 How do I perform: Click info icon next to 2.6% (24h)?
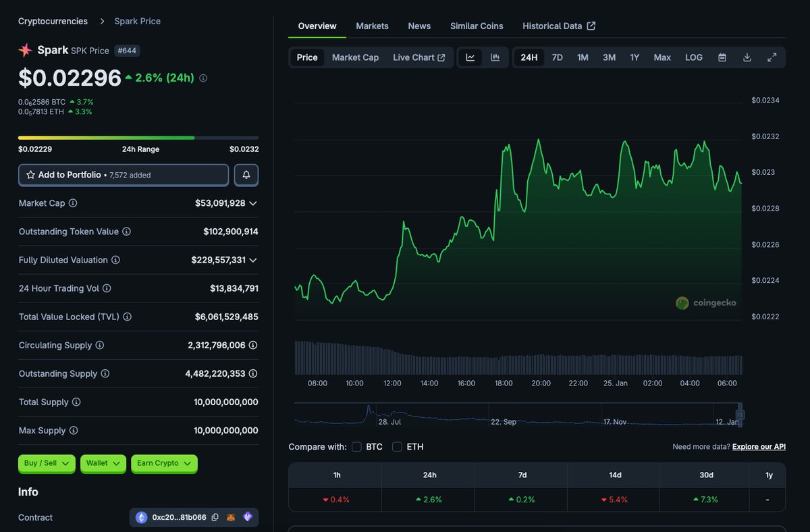[203, 78]
